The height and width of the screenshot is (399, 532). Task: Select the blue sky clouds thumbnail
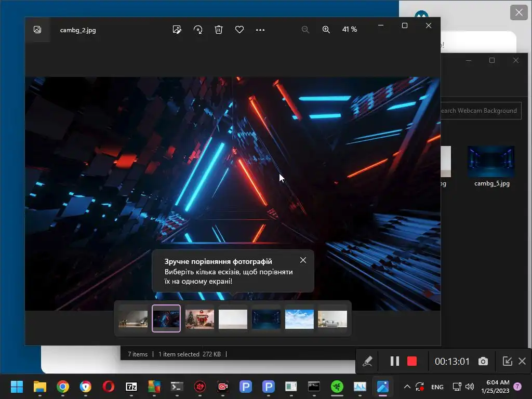click(x=299, y=318)
